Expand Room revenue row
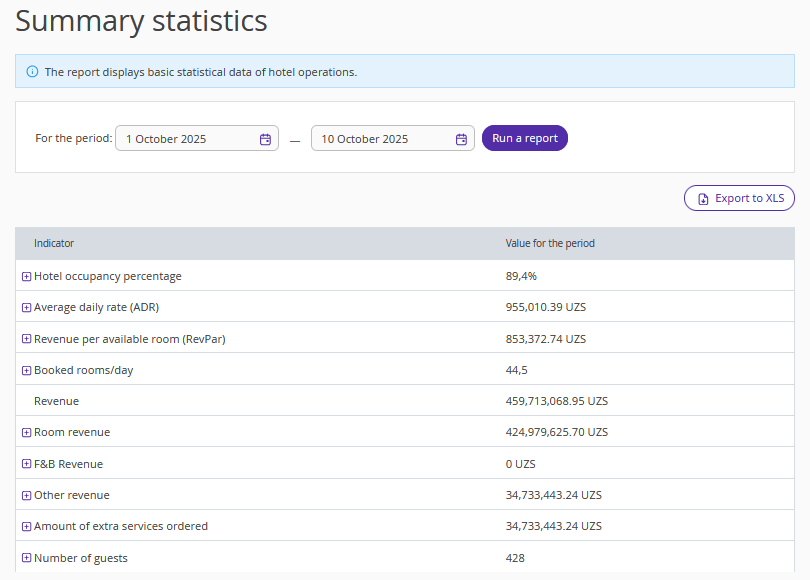Image resolution: width=810 pixels, height=580 pixels. (27, 433)
